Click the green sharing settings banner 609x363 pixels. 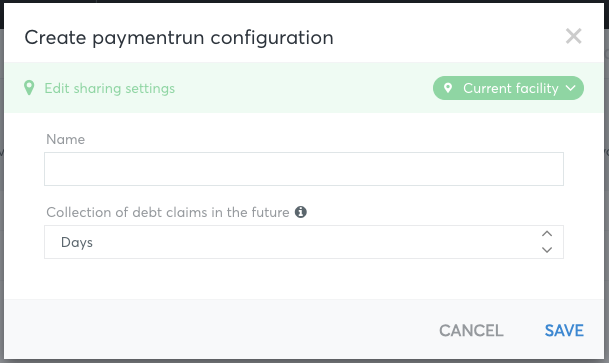pyautogui.click(x=304, y=88)
